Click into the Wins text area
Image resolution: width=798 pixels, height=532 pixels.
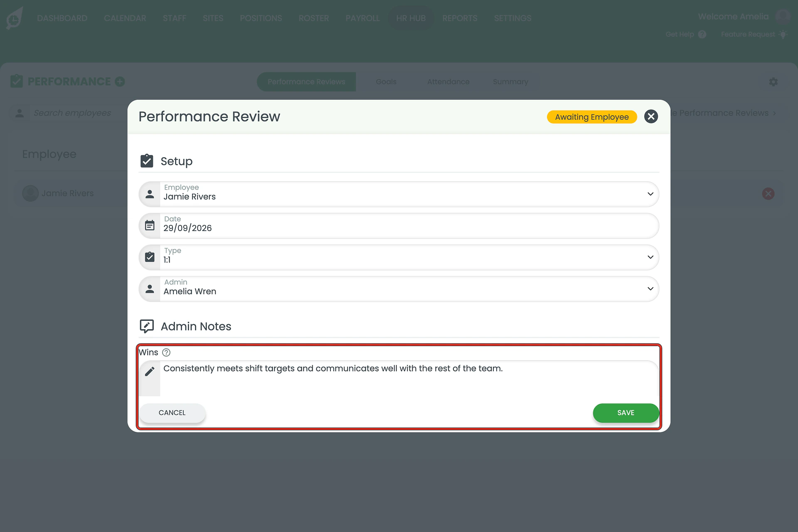pos(409,378)
